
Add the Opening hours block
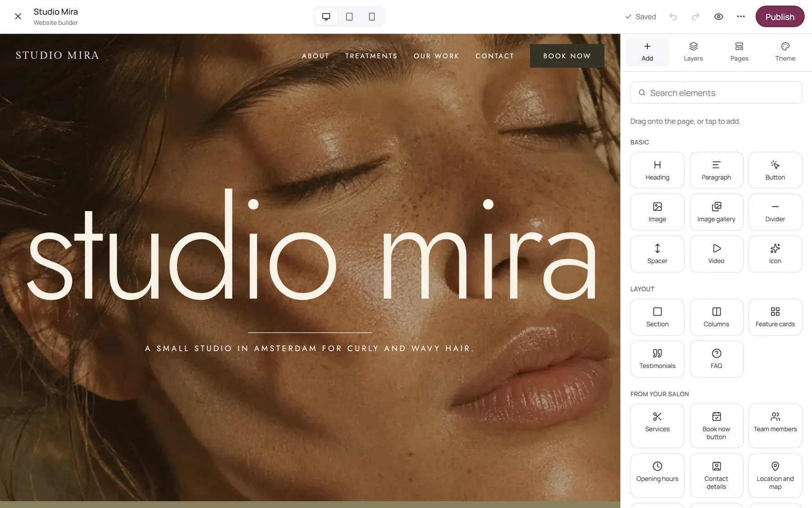click(x=657, y=475)
